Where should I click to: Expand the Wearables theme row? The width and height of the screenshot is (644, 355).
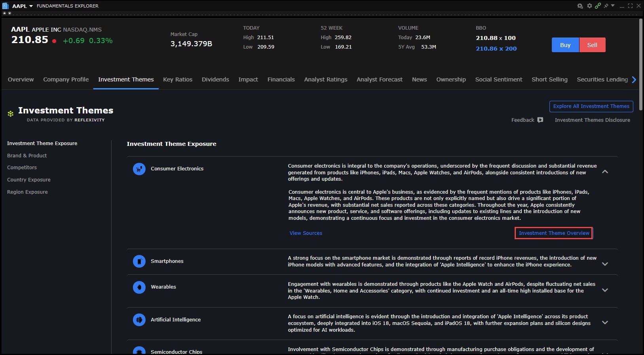605,290
